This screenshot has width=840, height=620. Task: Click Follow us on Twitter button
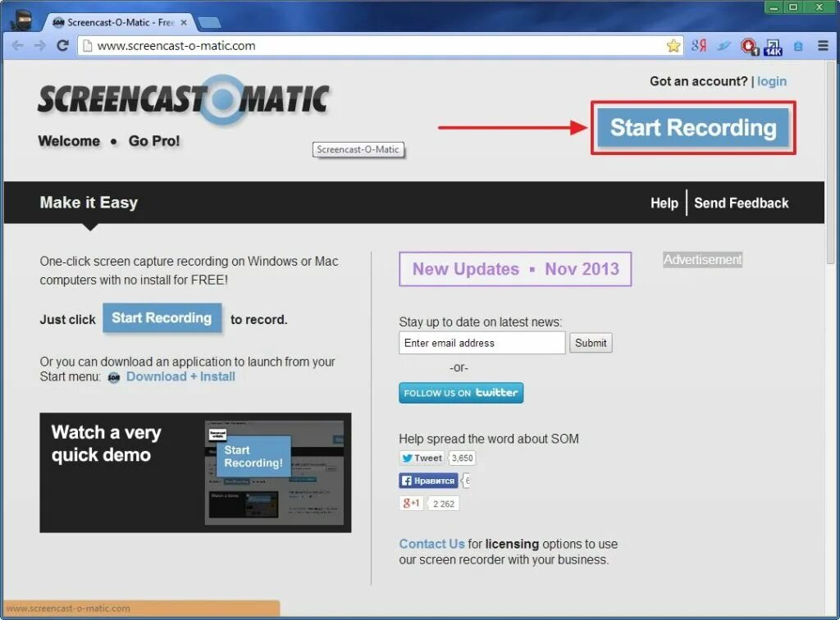point(461,393)
